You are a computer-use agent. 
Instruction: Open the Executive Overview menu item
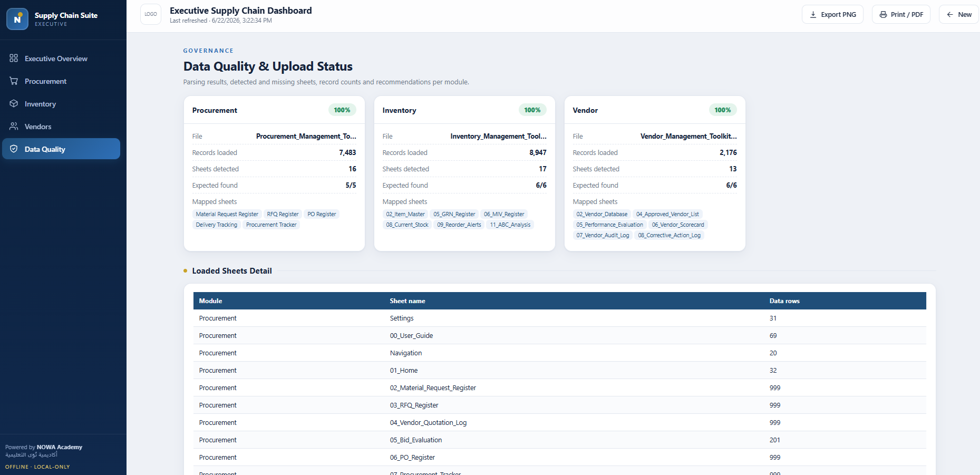61,59
